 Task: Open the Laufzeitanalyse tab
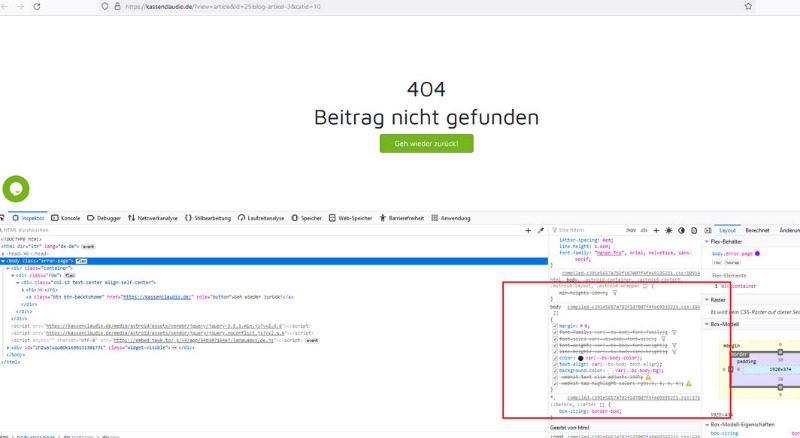(261, 218)
